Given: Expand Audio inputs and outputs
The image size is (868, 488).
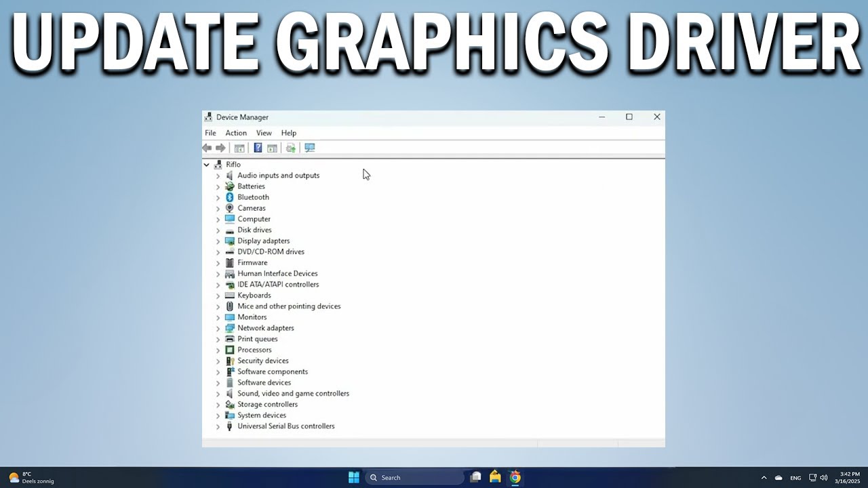Looking at the screenshot, I should coord(218,176).
